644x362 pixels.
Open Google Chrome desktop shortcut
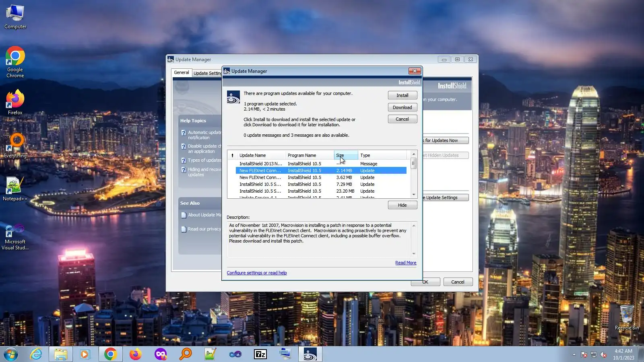pyautogui.click(x=15, y=62)
